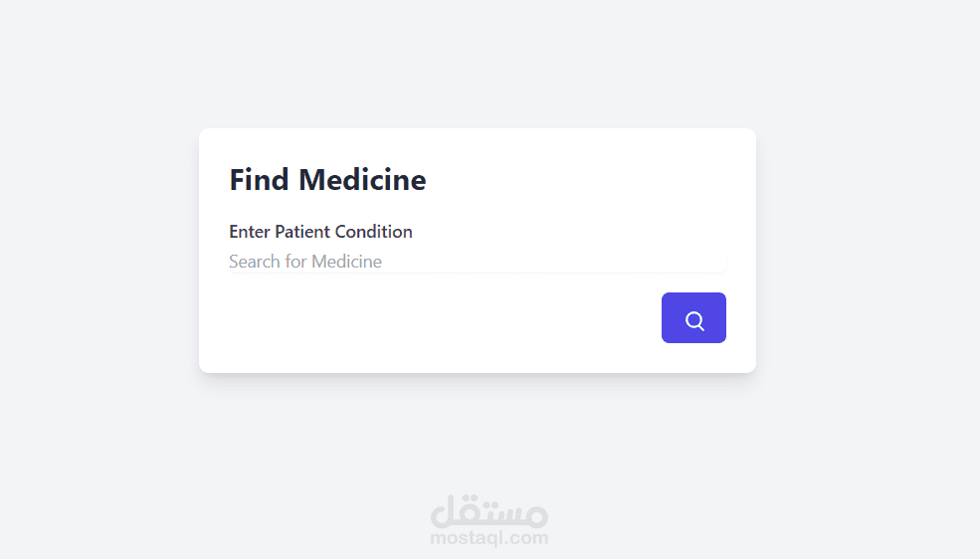Select the Search for Medicine placeholder text
980x559 pixels.
(305, 262)
